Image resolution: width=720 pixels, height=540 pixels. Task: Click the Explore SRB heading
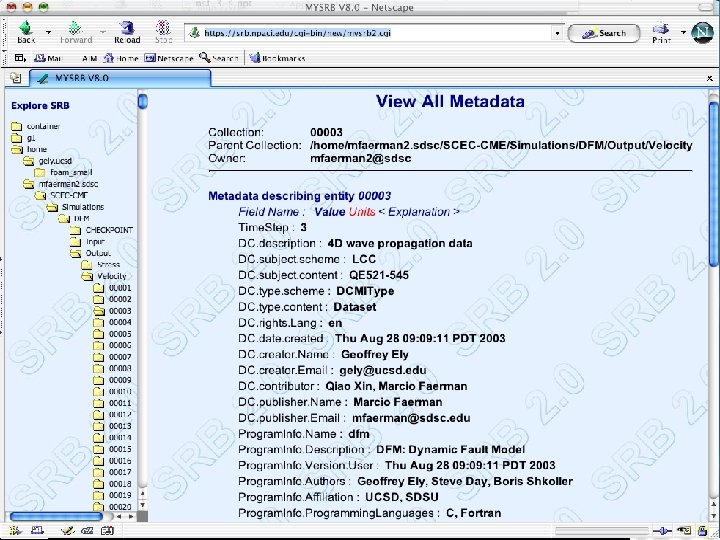tap(40, 105)
